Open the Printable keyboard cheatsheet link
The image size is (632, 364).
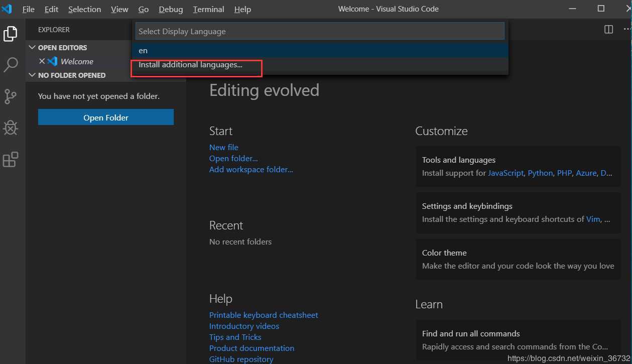pos(264,315)
